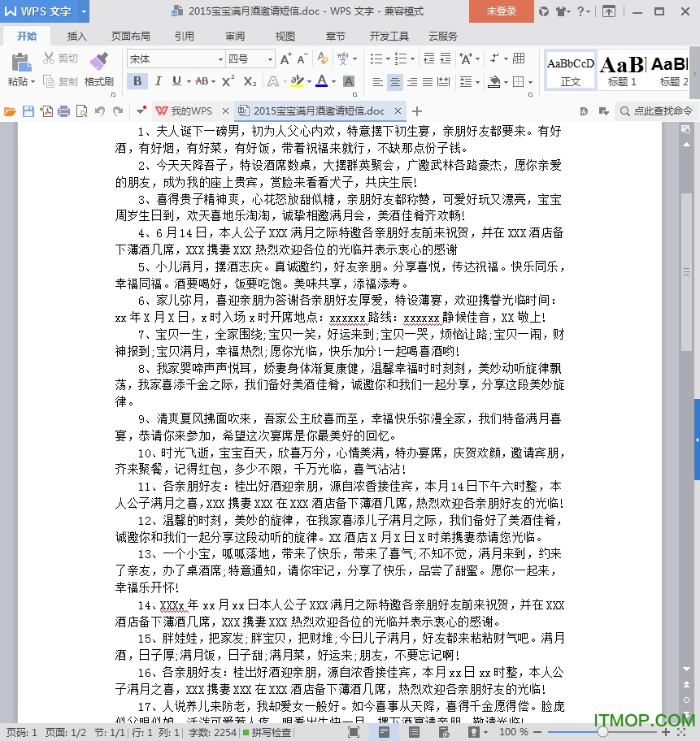The width and height of the screenshot is (700, 741).
Task: Apply superscript formatting
Action: point(228,81)
